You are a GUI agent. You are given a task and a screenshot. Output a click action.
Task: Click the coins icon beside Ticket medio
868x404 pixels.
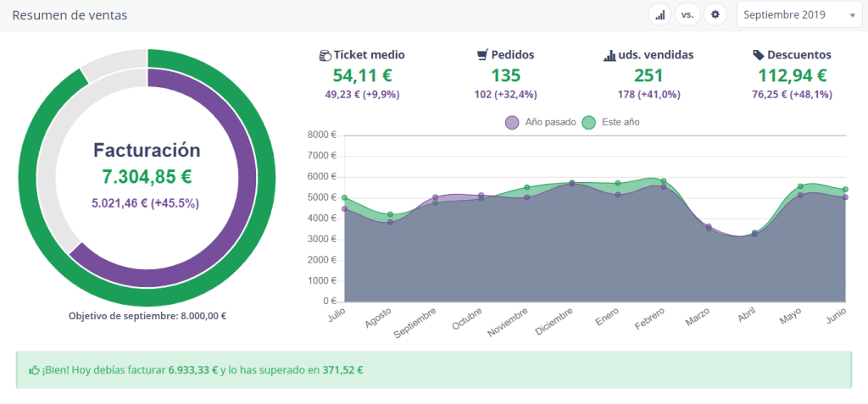(325, 55)
